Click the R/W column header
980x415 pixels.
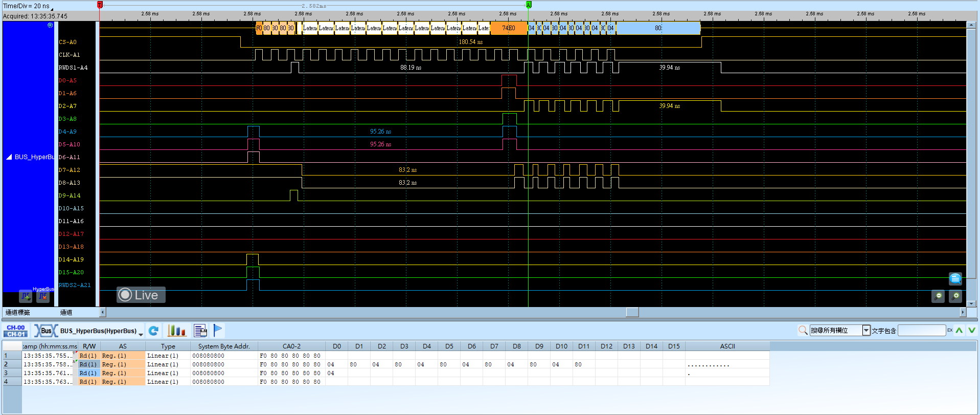point(89,346)
